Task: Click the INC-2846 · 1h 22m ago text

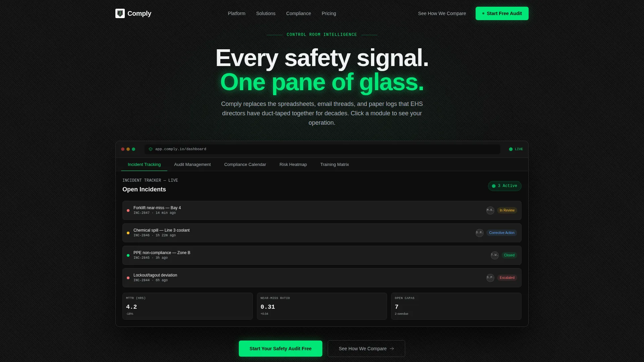Action: coord(155,235)
